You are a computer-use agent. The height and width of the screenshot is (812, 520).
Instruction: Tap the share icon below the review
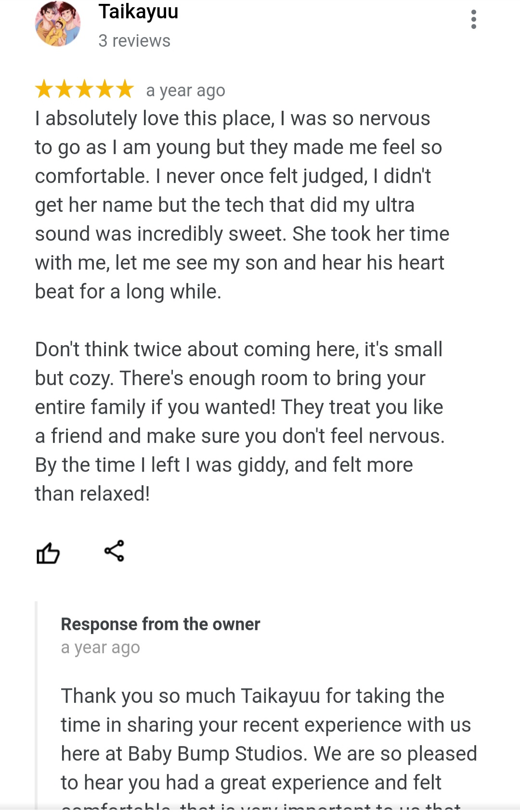115,551
